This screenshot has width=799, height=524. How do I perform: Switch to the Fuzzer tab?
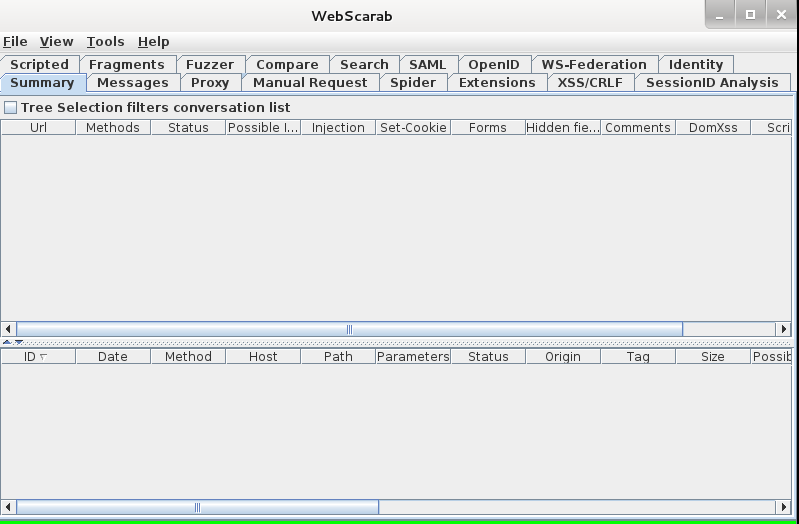coord(210,64)
